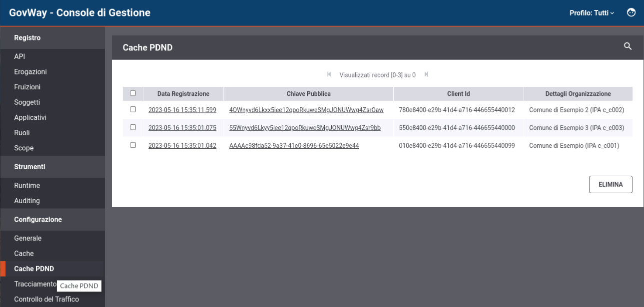This screenshot has height=307, width=644.
Task: Open record dated 2023-05-16 15:35:01.075
Action: tap(182, 128)
